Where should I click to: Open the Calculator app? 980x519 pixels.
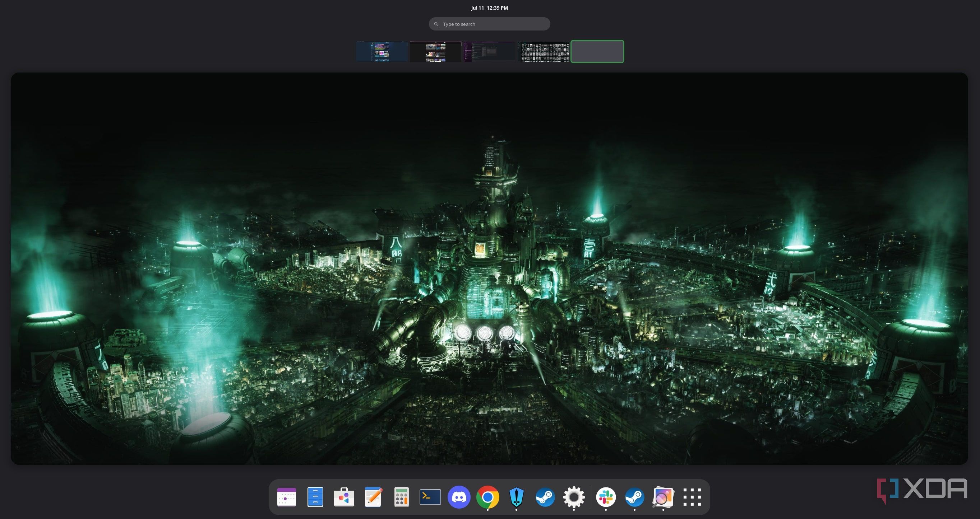tap(401, 497)
